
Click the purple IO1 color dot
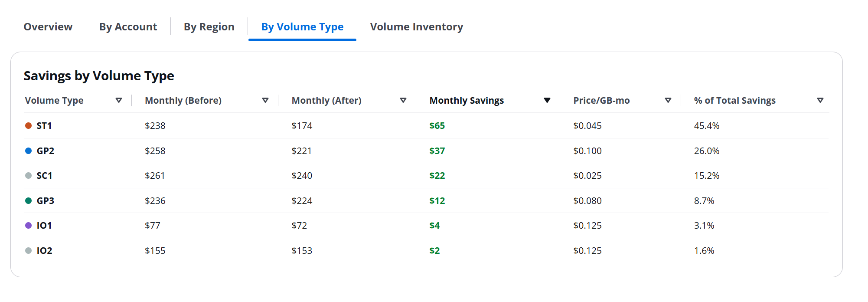point(29,226)
